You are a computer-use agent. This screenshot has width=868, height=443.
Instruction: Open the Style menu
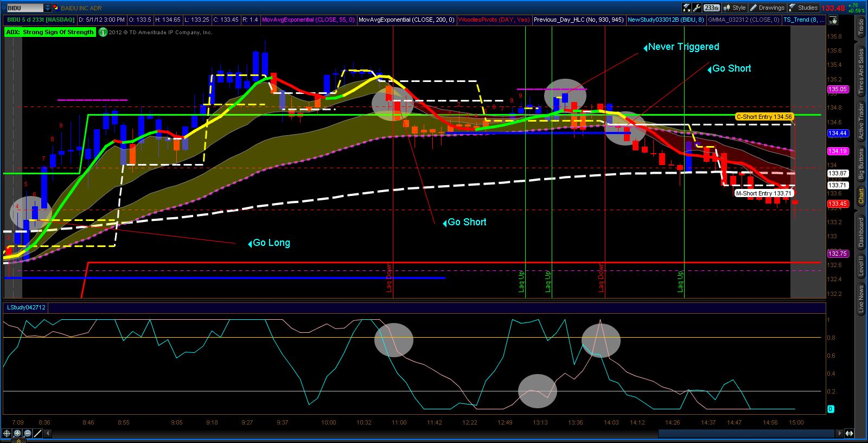pyautogui.click(x=735, y=8)
